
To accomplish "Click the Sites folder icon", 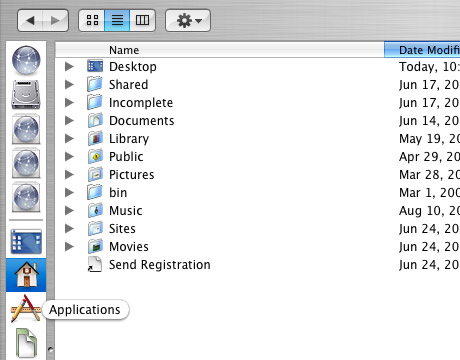I will [x=95, y=228].
